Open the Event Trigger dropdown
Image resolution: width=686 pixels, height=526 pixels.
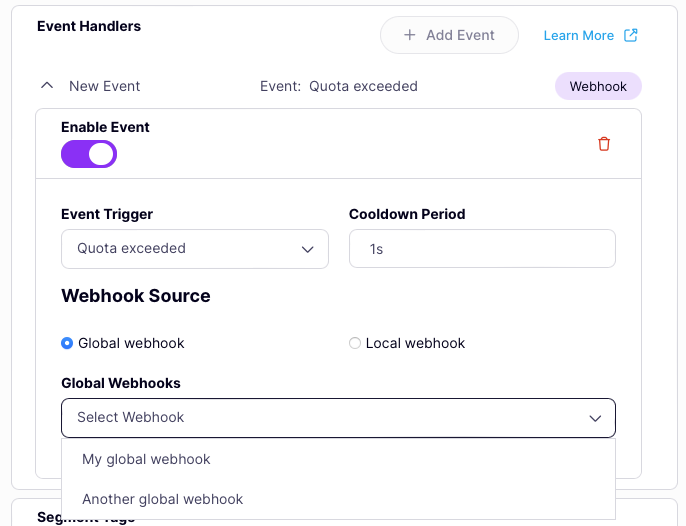[x=194, y=249]
